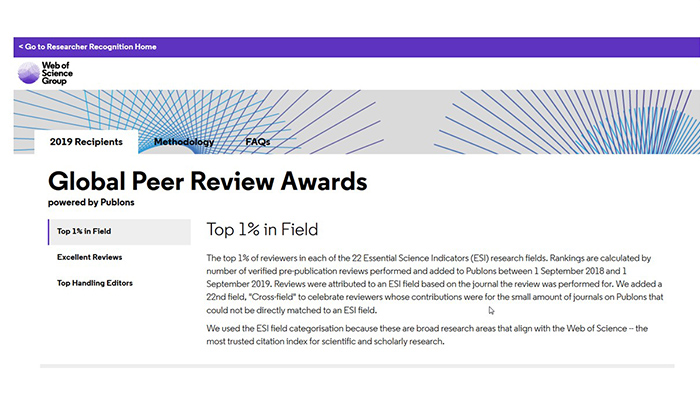The height and width of the screenshot is (400, 700).
Task: Open the Methodology tab
Action: [x=183, y=142]
